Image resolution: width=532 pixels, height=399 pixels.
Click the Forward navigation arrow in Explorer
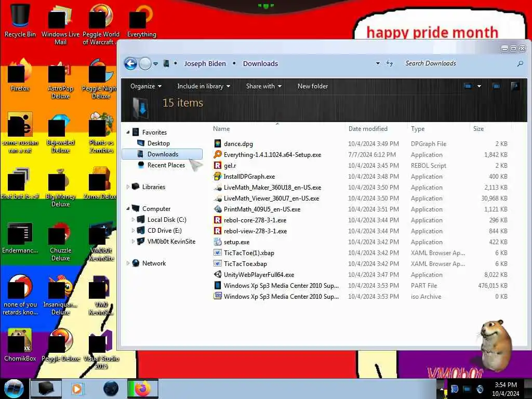[145, 63]
